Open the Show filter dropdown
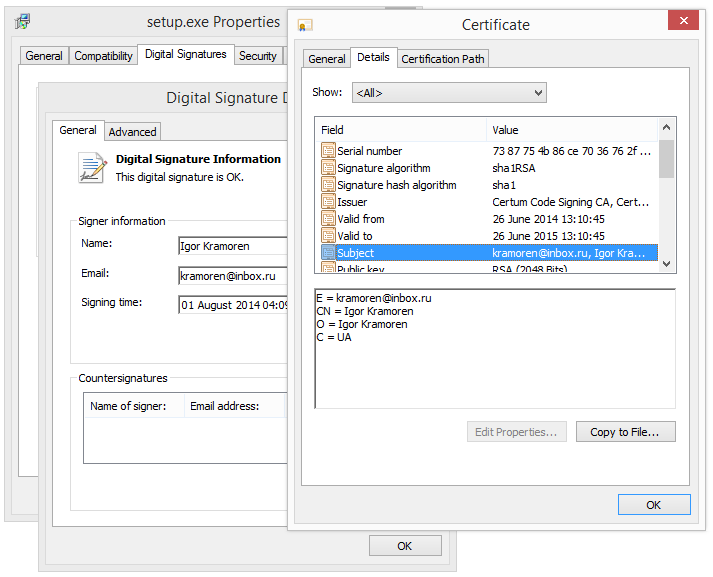This screenshot has width=713, height=577. click(x=449, y=93)
